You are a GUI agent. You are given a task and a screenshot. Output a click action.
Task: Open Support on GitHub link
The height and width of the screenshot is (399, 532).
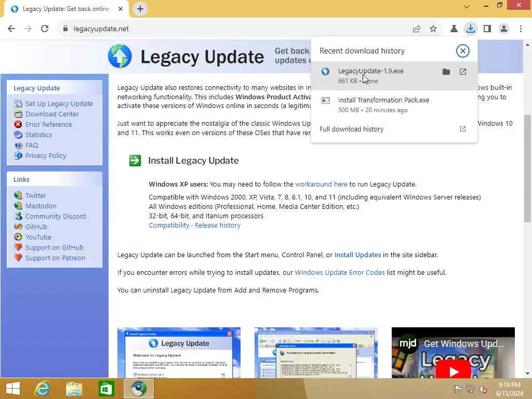point(54,248)
